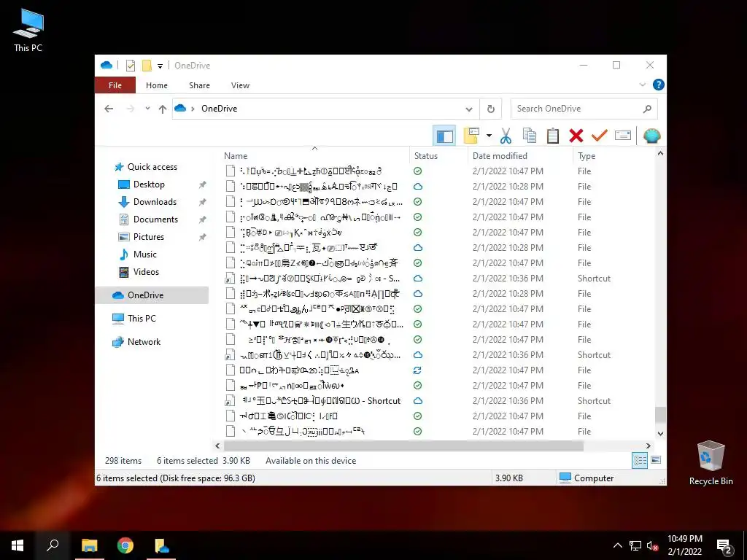Go up one folder level arrow
The image size is (747, 560).
[x=163, y=109]
